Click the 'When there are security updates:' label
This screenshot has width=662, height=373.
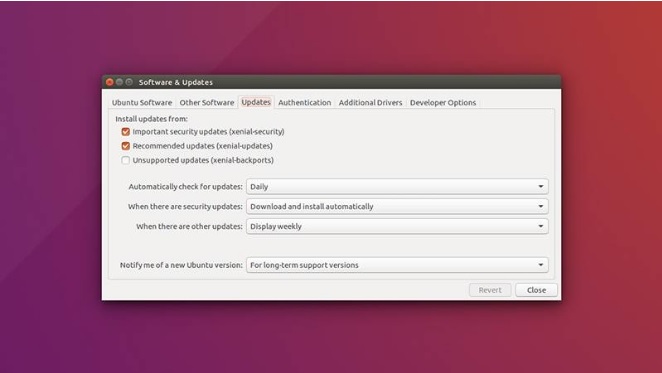pos(185,207)
